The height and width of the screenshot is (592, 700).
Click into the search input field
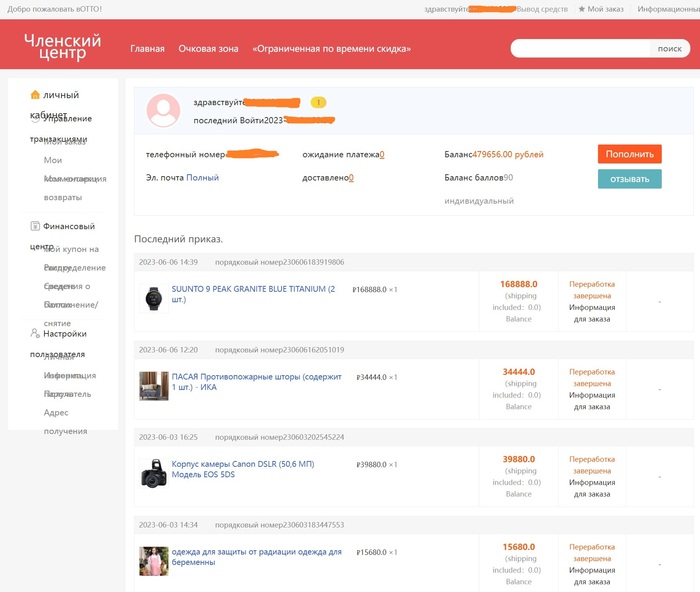[x=580, y=48]
